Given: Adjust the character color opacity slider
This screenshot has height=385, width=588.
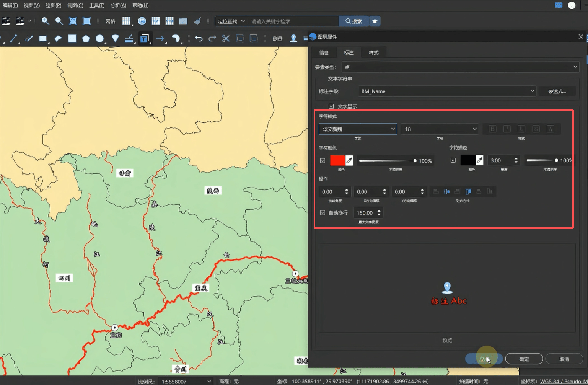Looking at the screenshot, I should tap(388, 161).
